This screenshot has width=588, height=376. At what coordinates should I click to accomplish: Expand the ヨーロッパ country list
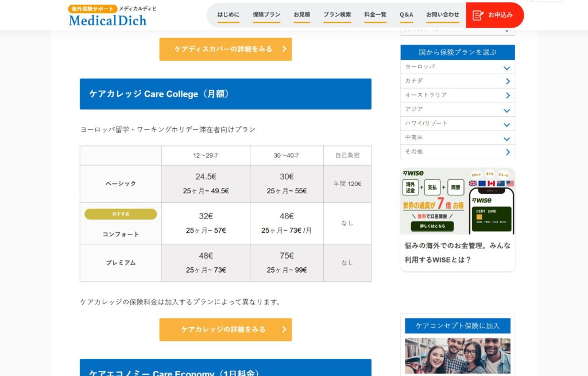click(507, 67)
